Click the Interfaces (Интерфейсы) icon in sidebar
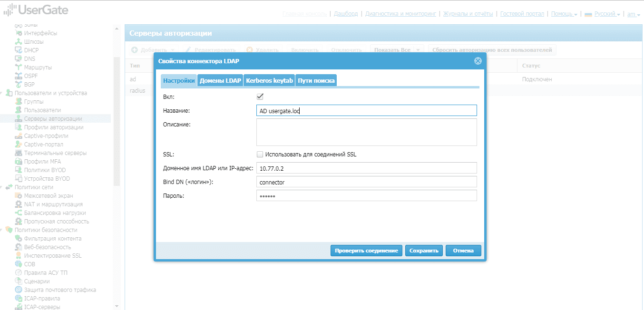The width and height of the screenshot is (644, 310). tap(19, 33)
